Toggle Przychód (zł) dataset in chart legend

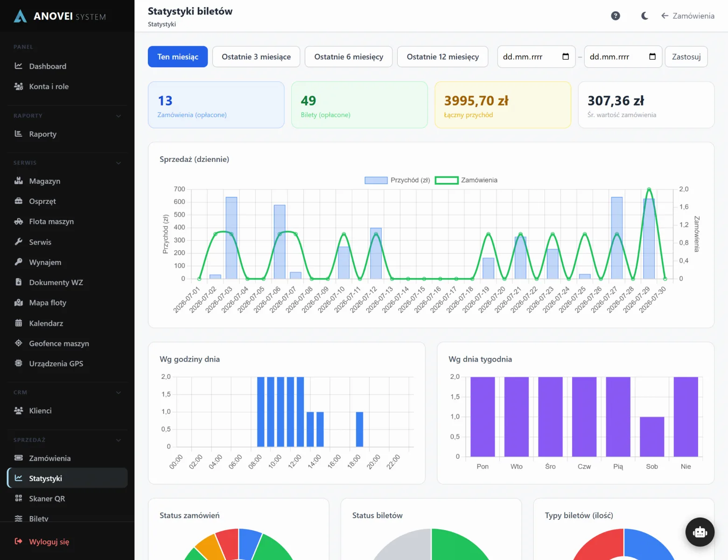point(397,180)
